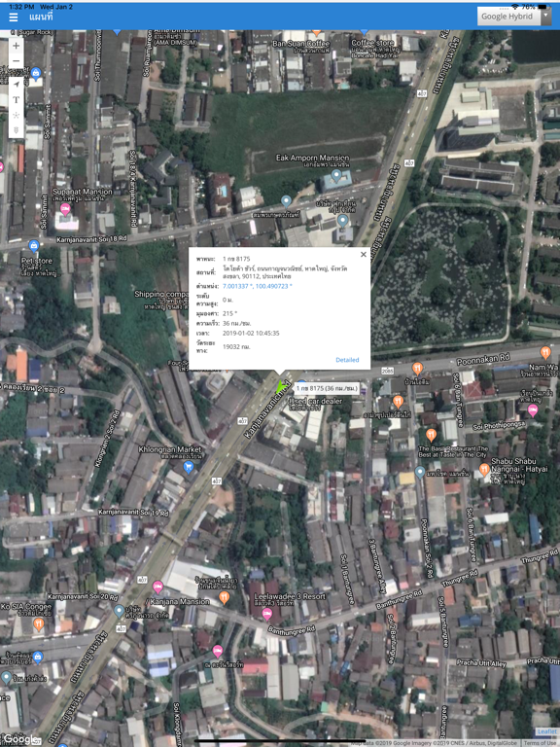Click the Used car dealer label
This screenshot has height=747, width=560.
click(316, 401)
